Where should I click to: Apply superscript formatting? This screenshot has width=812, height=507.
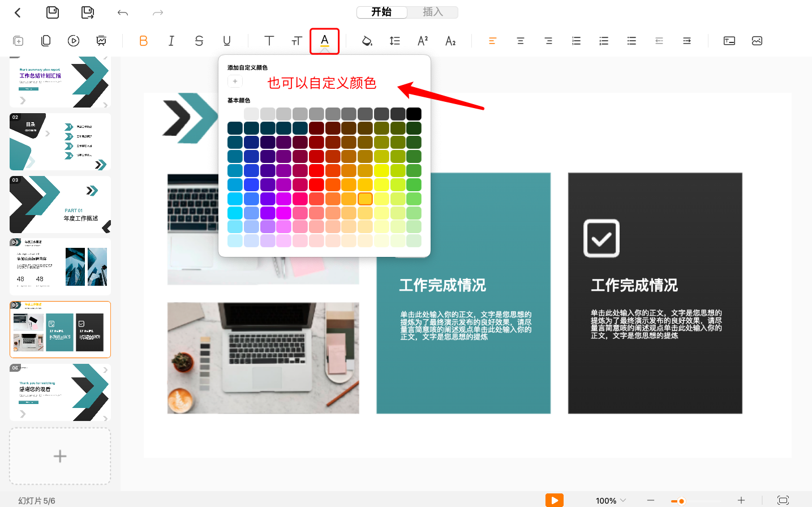coord(422,41)
